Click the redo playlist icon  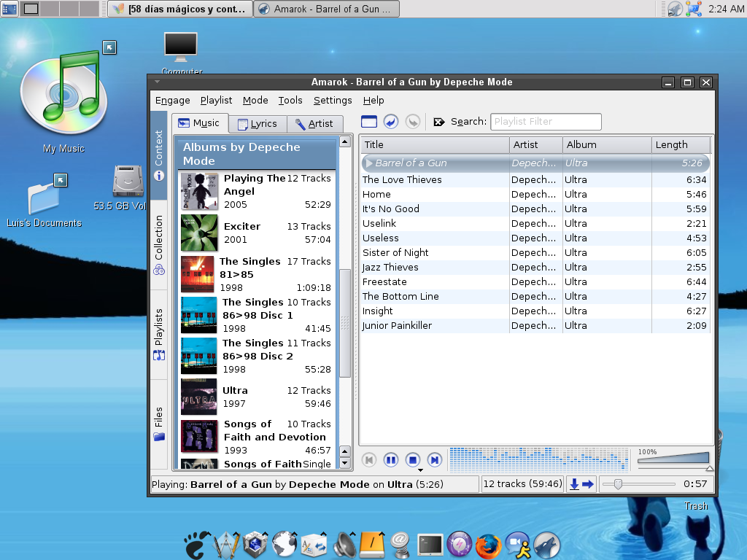(413, 122)
